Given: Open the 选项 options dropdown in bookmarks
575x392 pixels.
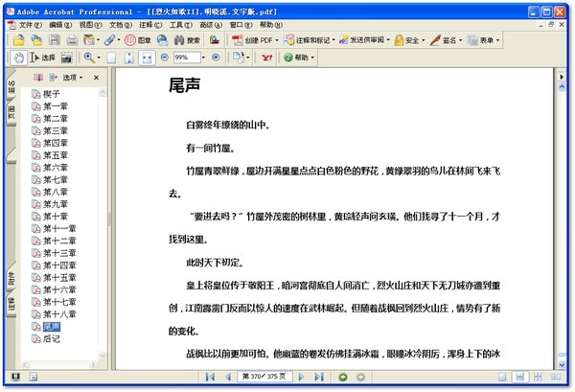Looking at the screenshot, I should pos(73,78).
